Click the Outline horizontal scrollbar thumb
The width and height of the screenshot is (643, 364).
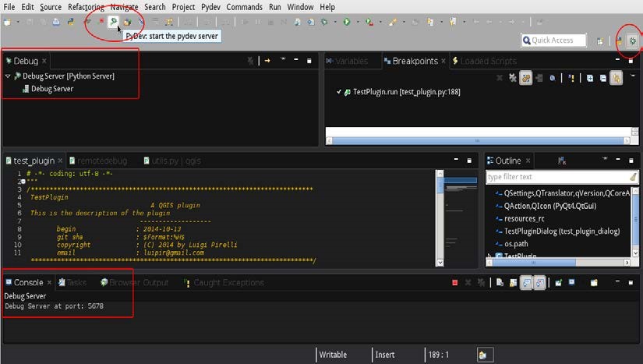(x=535, y=263)
